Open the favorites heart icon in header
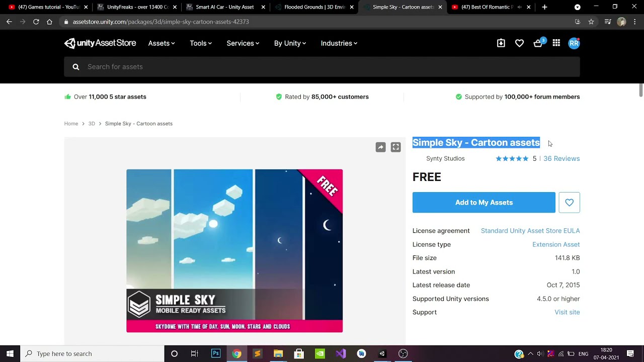Screen dimensions: 644x362 520,43
